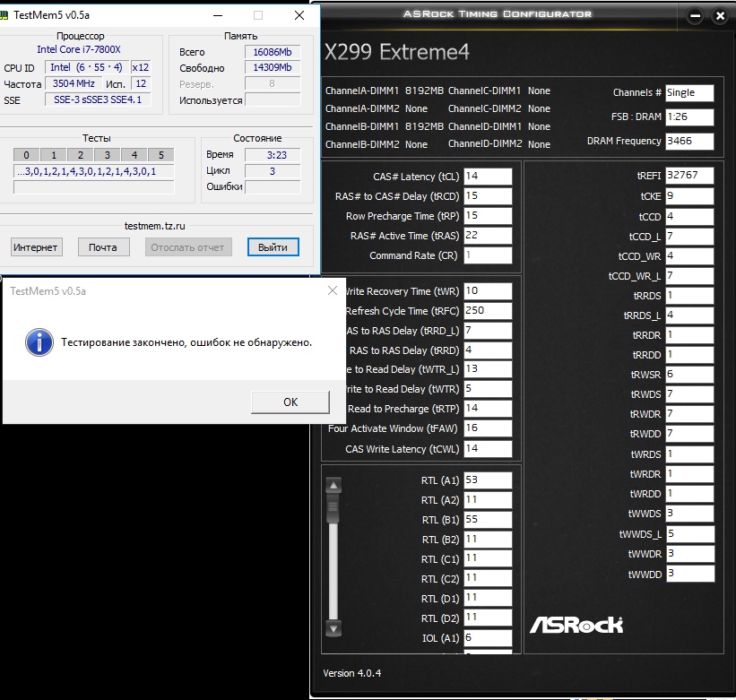Click the scroll up arrow in RTL panel
Screen dimensions: 736x700
333,486
